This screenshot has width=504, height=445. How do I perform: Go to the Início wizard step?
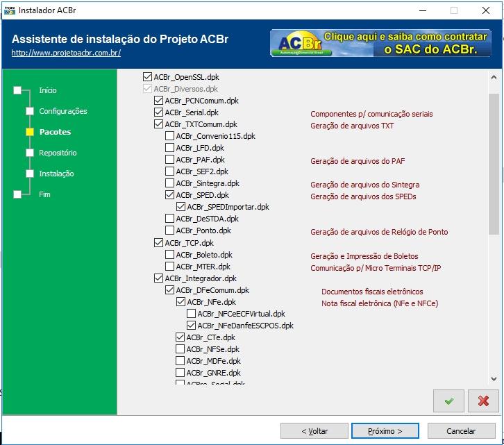(48, 90)
